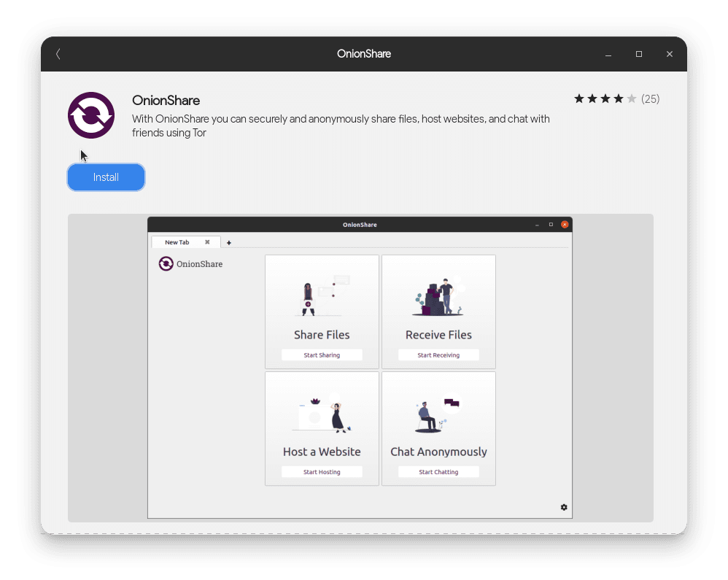728x580 pixels.
Task: Click the small OnionShare logo in sidebar
Action: [x=166, y=263]
